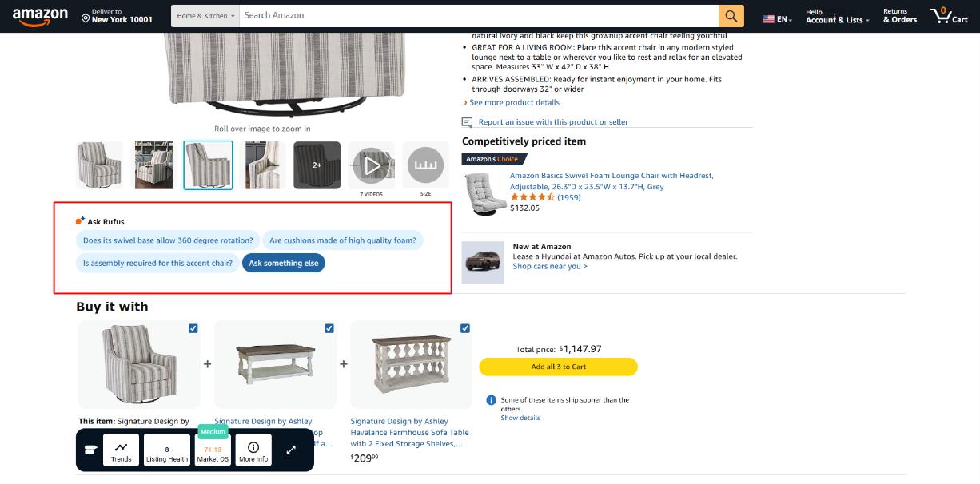This screenshot has width=980, height=484.
Task: Uncheck the Ashley coffee table item
Action: pyautogui.click(x=328, y=328)
